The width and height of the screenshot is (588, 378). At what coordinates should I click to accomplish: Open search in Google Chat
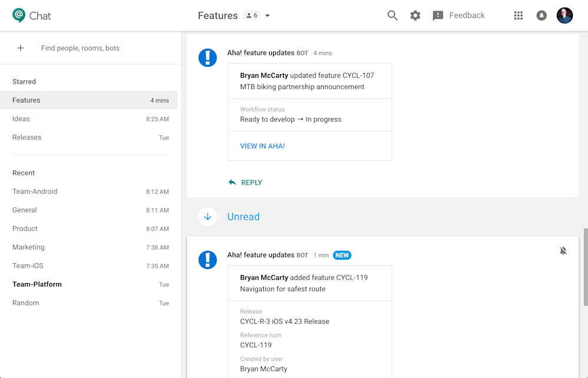tap(392, 15)
